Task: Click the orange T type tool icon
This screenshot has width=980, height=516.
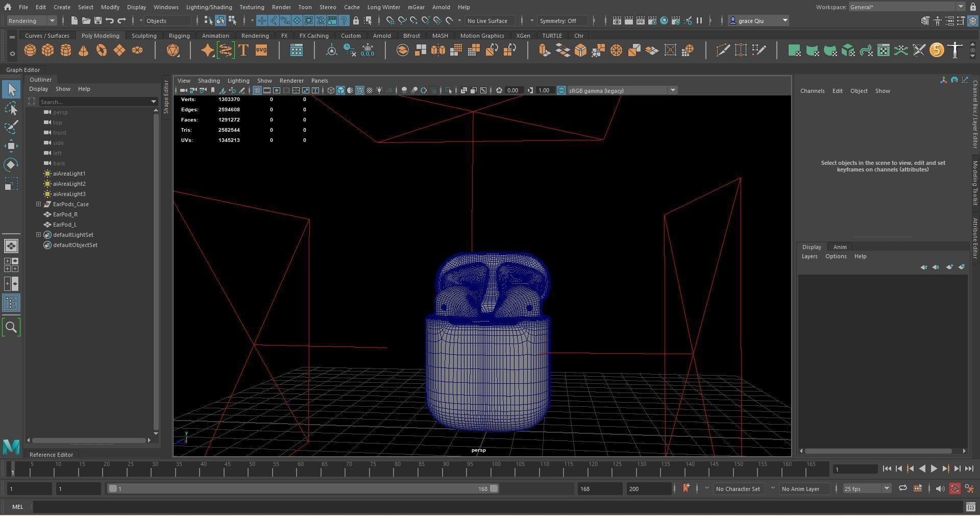Action: click(243, 50)
